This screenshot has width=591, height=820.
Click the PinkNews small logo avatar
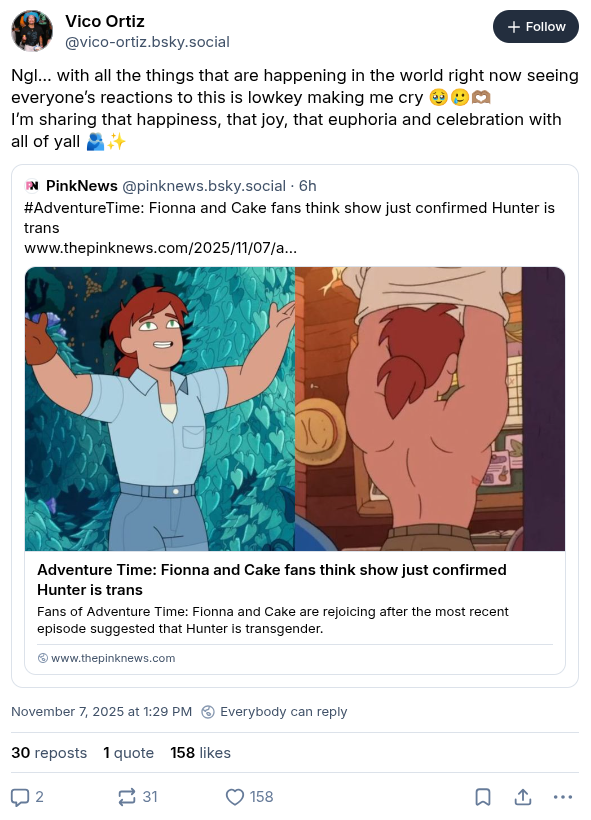click(32, 186)
